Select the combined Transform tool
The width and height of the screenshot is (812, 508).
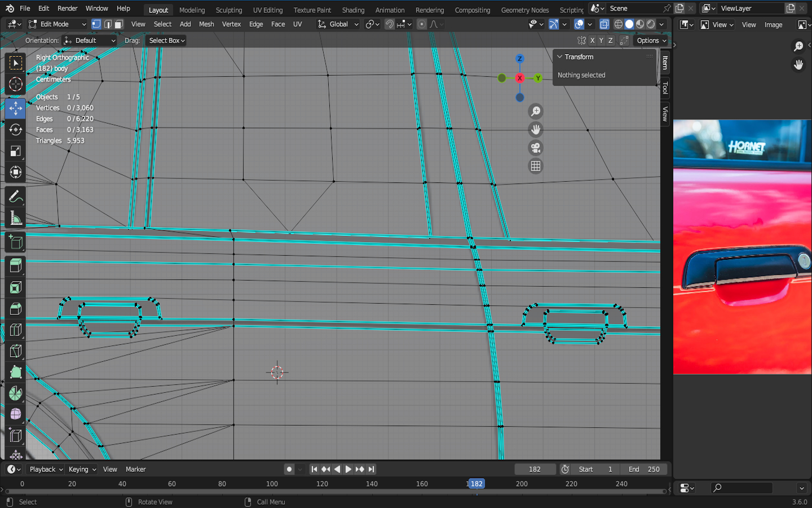click(x=15, y=172)
